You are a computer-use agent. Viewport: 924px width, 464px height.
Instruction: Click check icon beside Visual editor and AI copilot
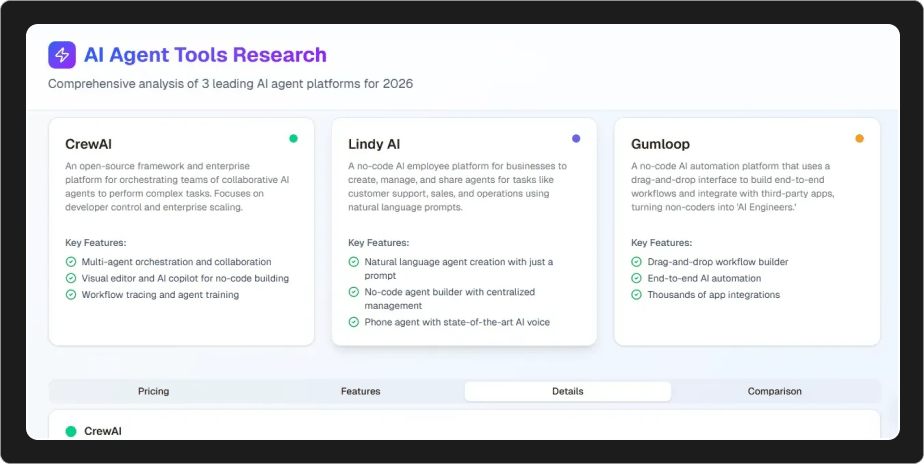[x=71, y=278]
